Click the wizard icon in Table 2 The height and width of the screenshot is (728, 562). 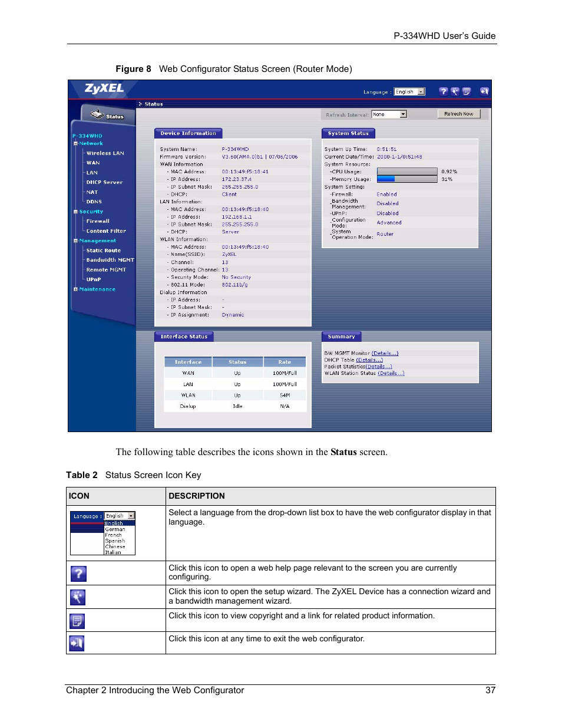coord(78,597)
